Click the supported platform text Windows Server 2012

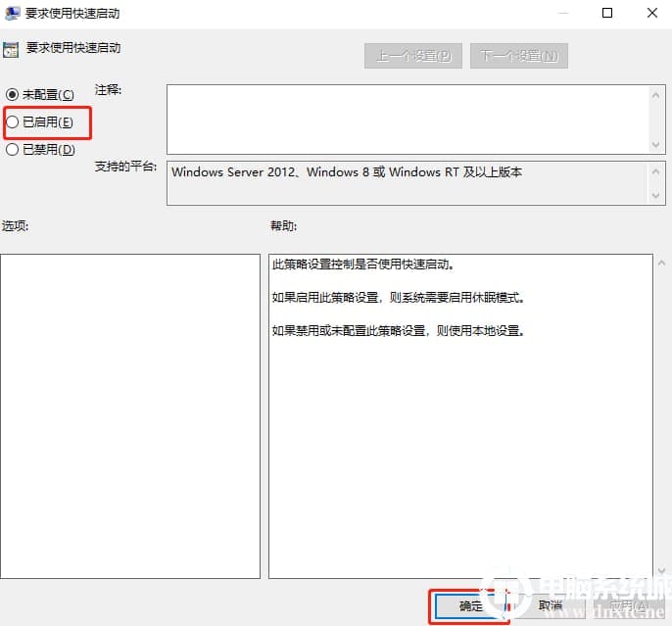coord(233,172)
